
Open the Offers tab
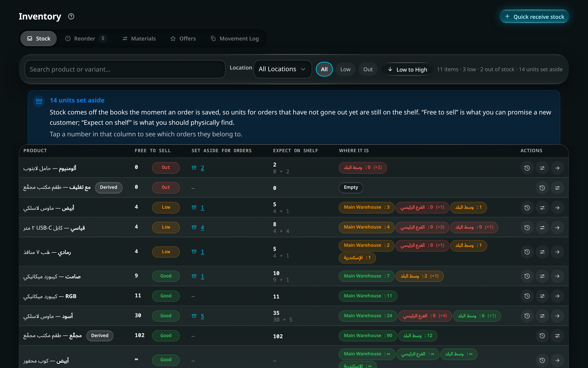[183, 38]
